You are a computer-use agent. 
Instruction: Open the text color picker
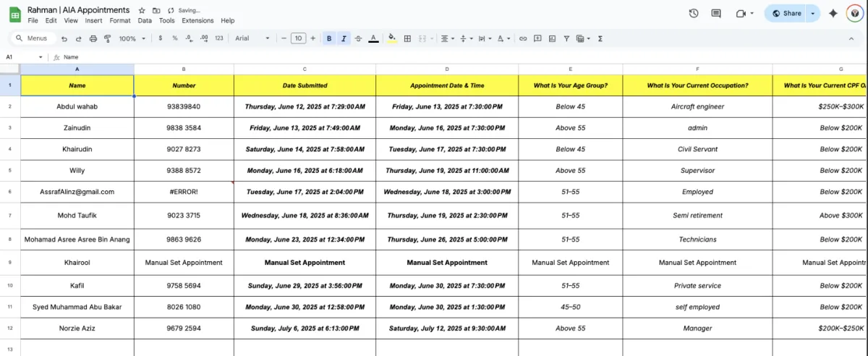coord(373,38)
